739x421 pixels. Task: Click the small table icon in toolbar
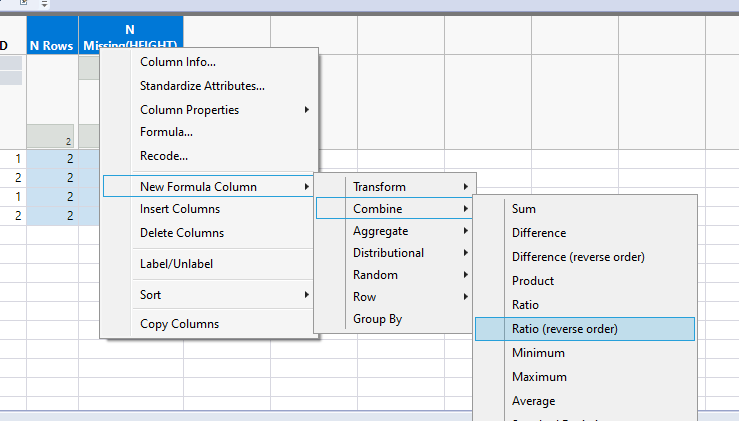click(x=24, y=4)
